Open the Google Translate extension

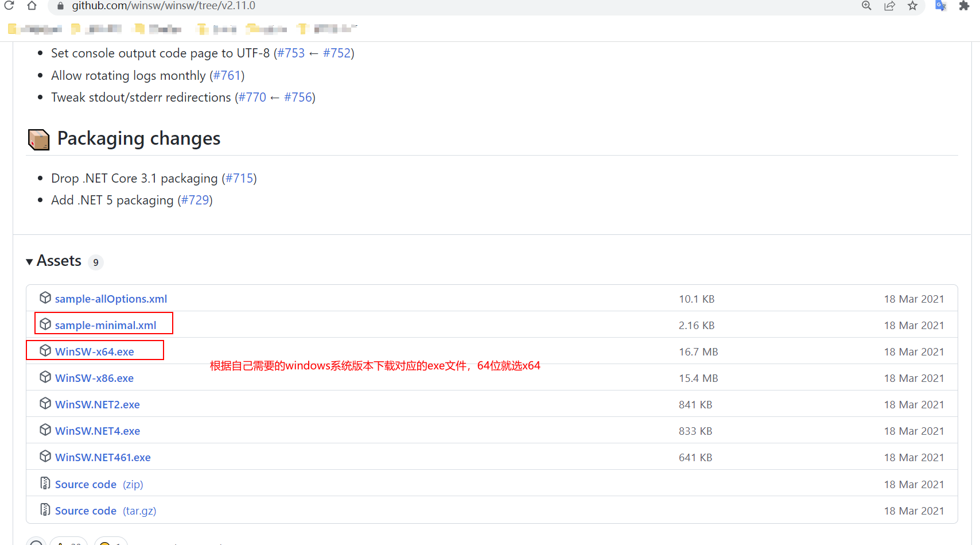pyautogui.click(x=940, y=6)
